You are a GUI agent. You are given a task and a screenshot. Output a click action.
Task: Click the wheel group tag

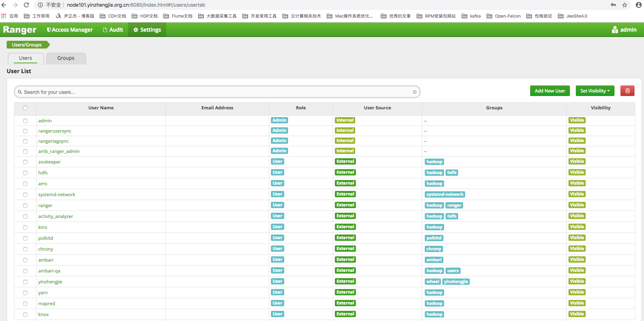433,282
